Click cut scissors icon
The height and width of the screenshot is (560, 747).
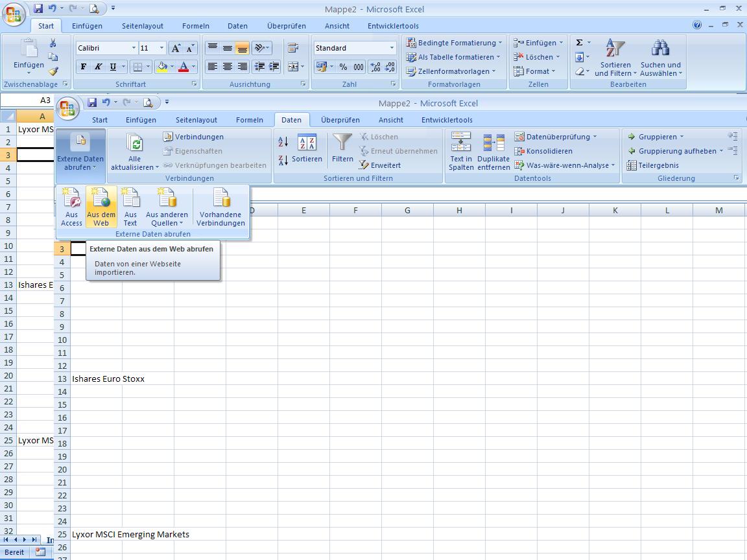click(53, 43)
